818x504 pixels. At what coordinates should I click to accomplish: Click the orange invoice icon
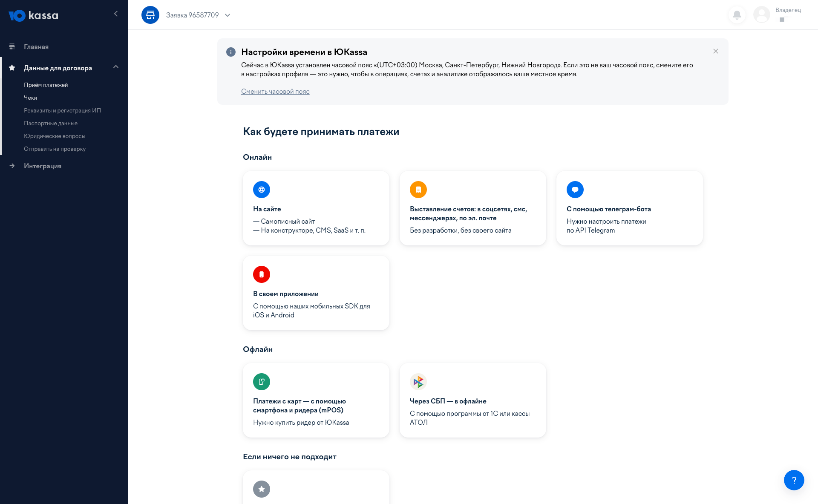click(418, 190)
